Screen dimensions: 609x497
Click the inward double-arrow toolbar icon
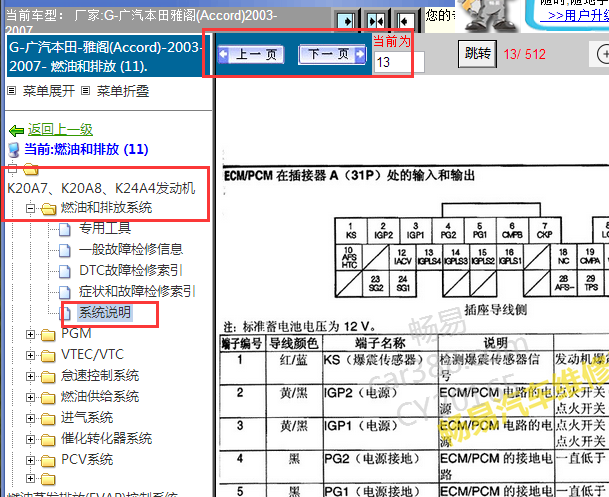375,20
